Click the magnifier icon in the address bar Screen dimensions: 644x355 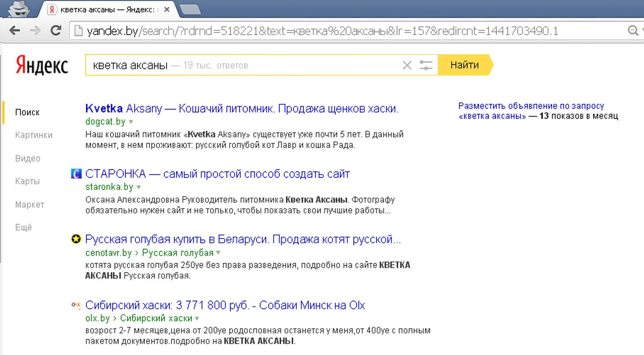tap(633, 30)
